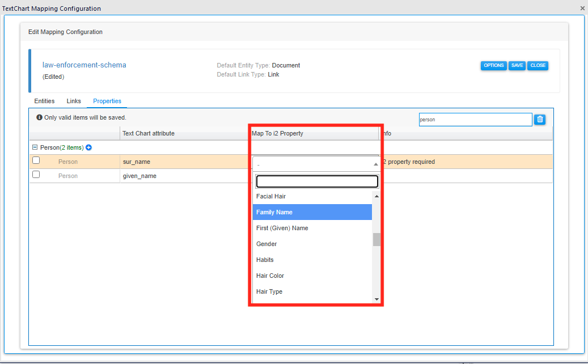Screen dimensions: 588x364
Task: Click the dropdown list scrollbar down arrow
Action: [377, 299]
